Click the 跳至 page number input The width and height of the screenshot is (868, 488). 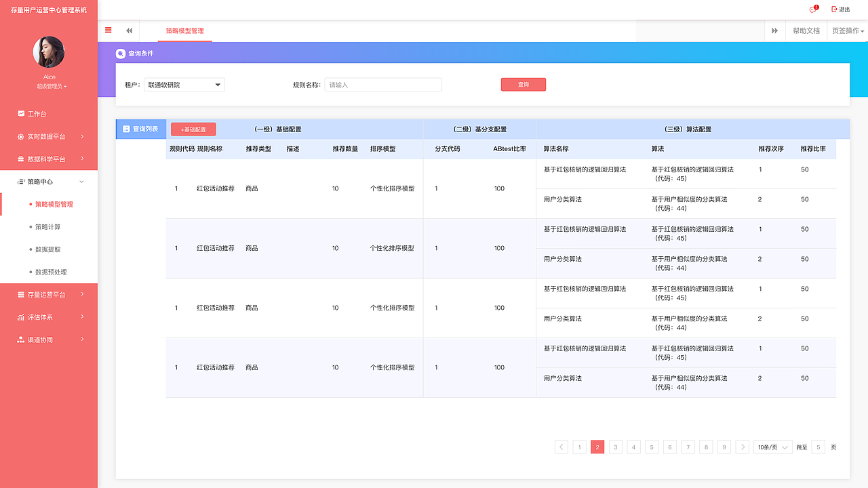point(818,447)
